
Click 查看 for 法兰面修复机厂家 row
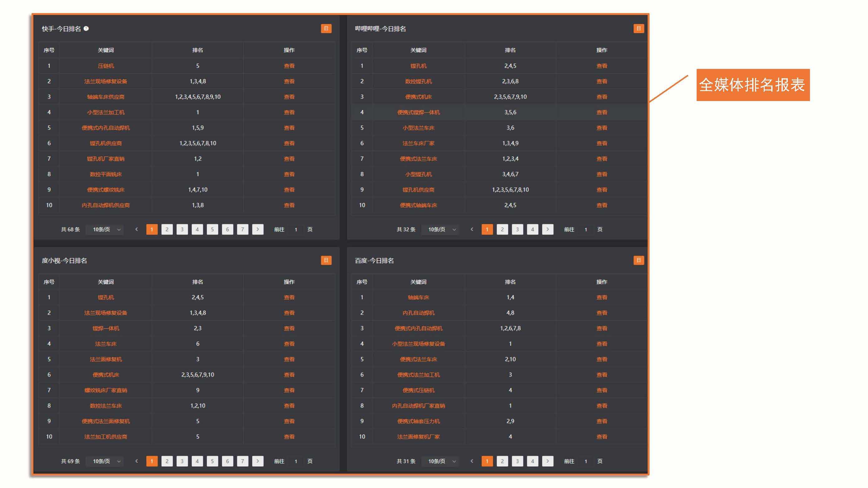(x=602, y=437)
